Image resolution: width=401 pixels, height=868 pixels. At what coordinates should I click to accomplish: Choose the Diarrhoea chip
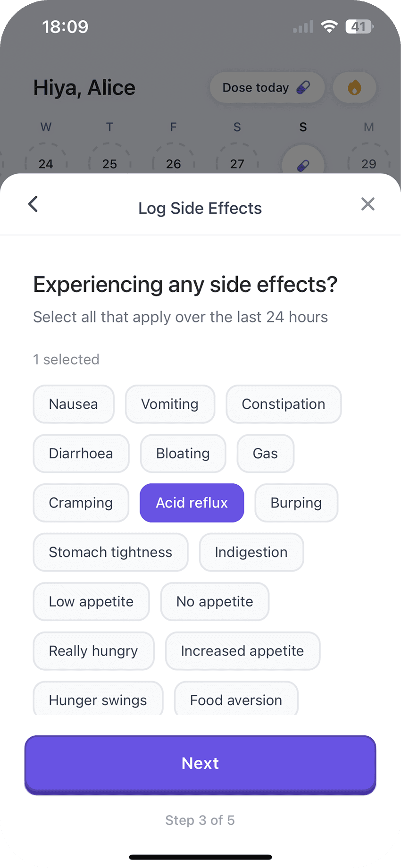[81, 454]
